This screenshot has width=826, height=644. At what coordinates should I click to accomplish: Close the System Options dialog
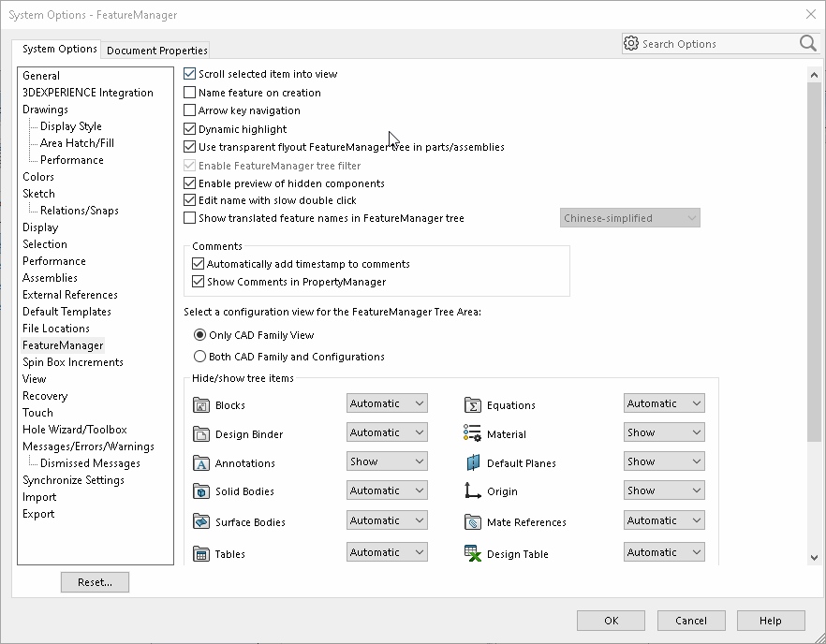[x=811, y=14]
